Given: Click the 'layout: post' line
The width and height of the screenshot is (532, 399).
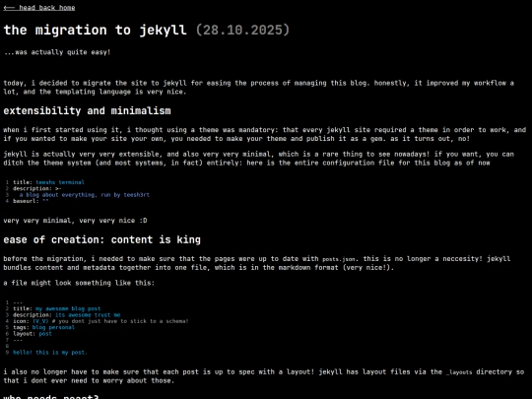Looking at the screenshot, I should pyautogui.click(x=33, y=334).
